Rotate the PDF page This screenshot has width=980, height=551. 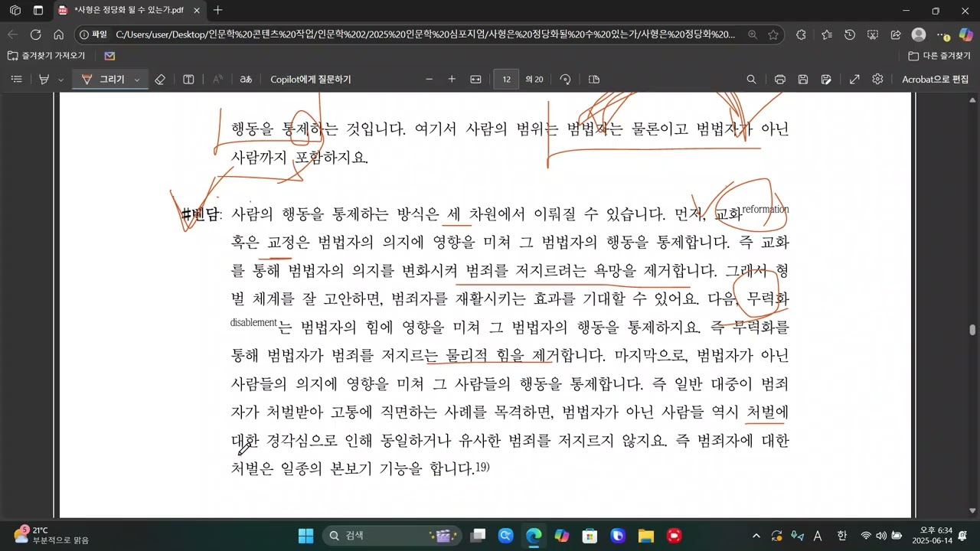(x=566, y=80)
